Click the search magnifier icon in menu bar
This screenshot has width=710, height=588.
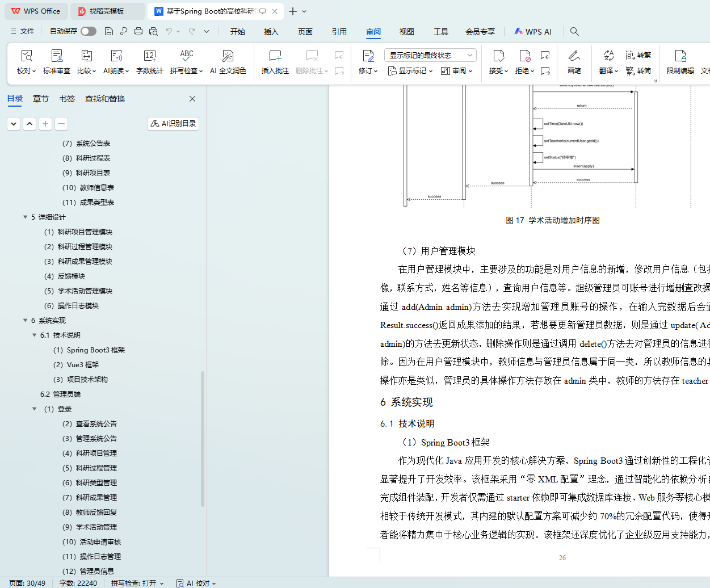coord(574,32)
